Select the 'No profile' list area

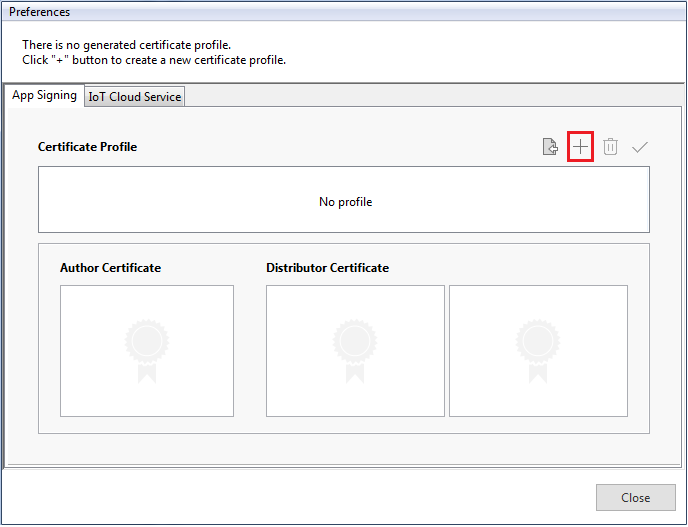pos(344,200)
